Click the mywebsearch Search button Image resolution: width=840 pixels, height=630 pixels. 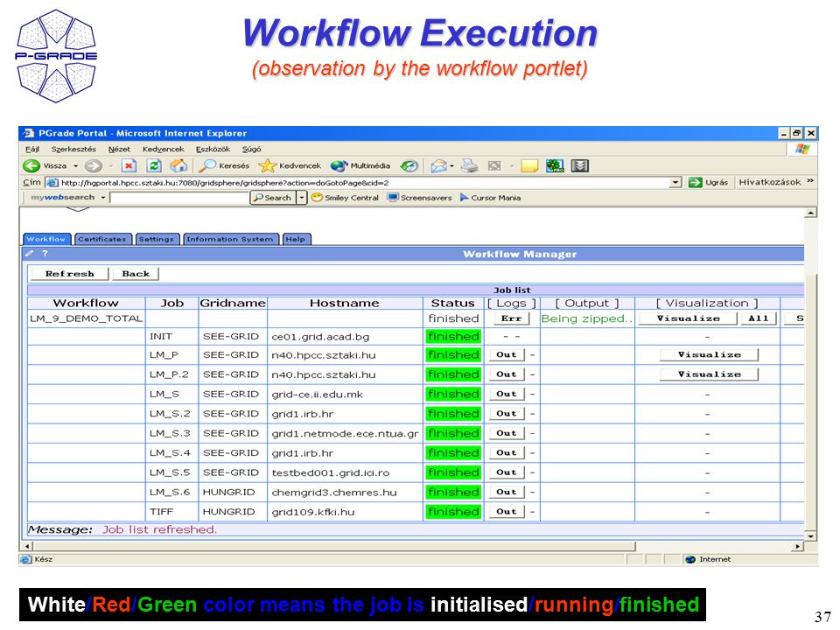273,198
